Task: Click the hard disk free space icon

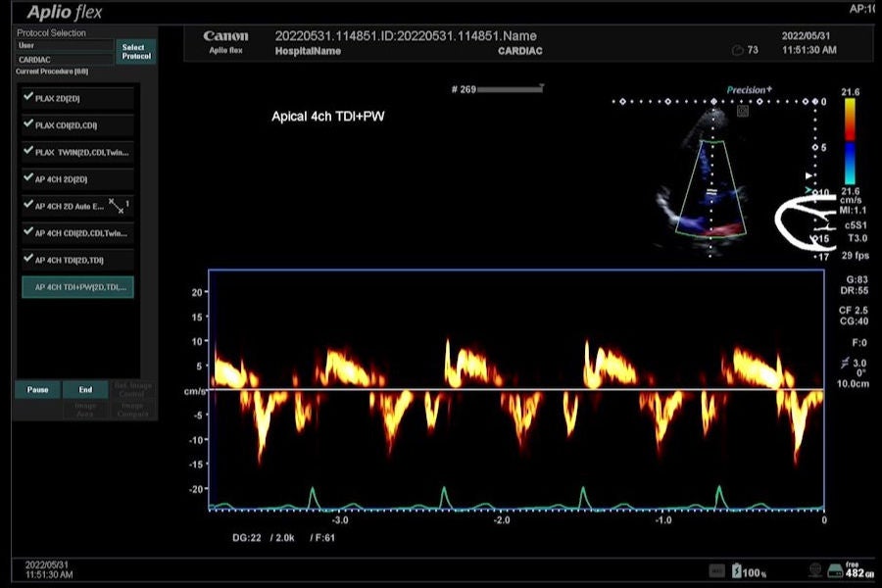Action: pos(835,571)
